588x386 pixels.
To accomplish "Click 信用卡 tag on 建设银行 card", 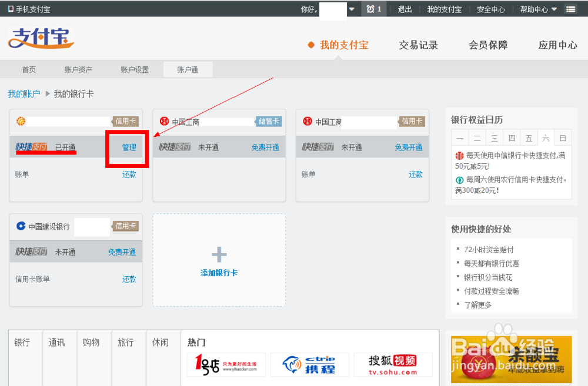I will coord(125,226).
